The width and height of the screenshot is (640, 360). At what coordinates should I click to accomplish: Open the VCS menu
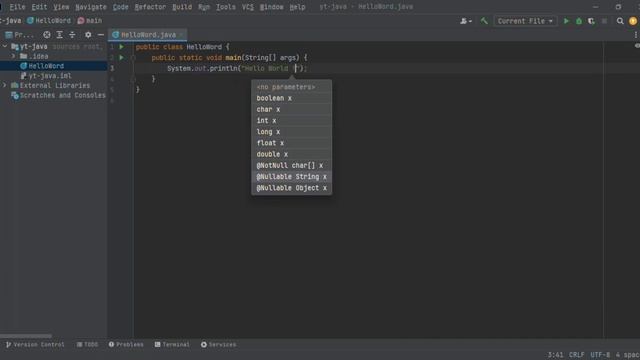tap(247, 7)
